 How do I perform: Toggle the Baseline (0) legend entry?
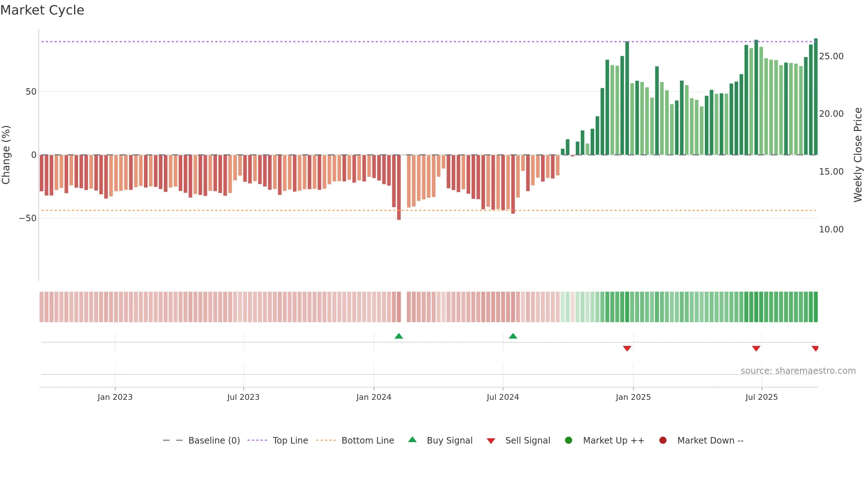(x=201, y=440)
